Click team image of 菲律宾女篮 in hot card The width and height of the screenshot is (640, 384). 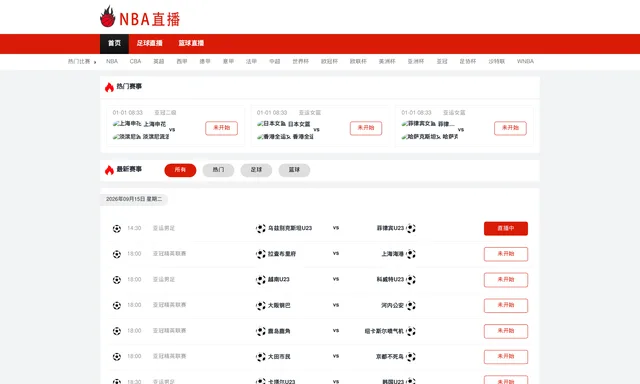[419, 124]
